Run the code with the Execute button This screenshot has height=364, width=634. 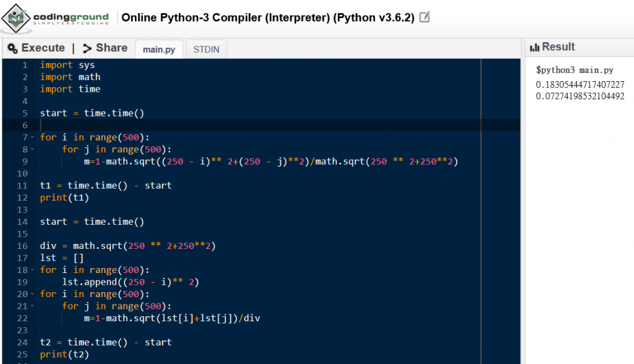[x=37, y=48]
